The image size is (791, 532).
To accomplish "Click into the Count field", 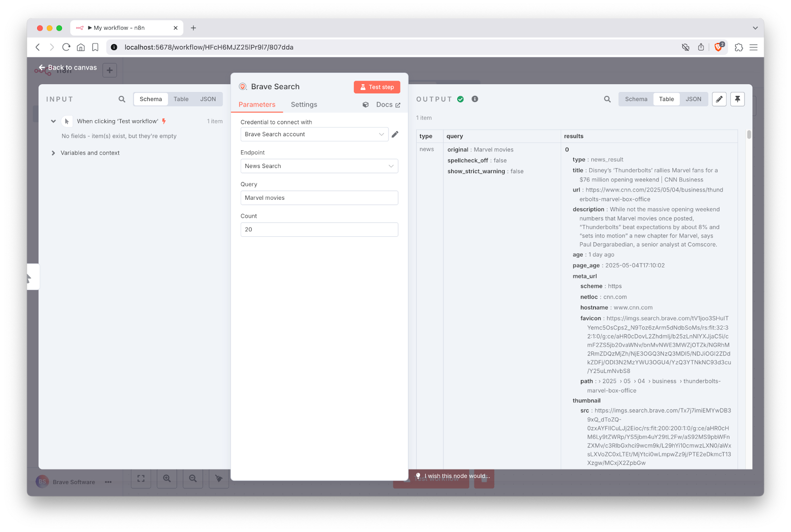I will (319, 229).
